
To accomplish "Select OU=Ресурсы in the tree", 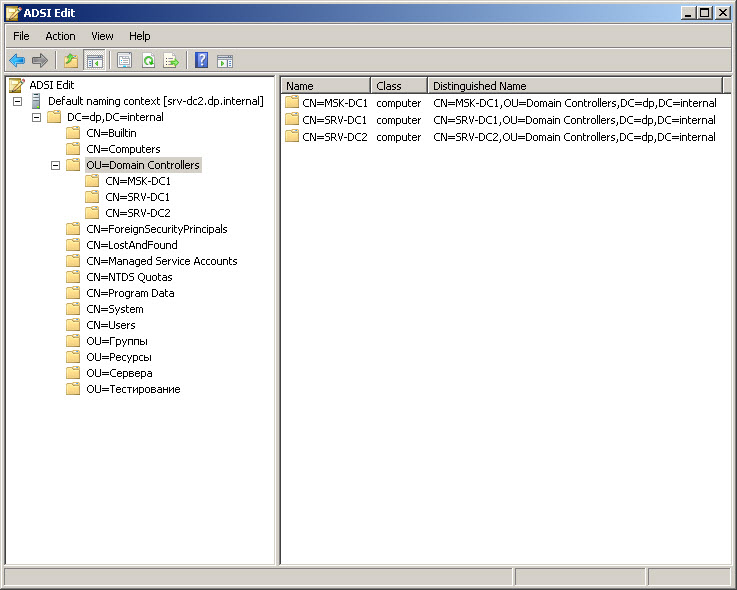I will (x=119, y=357).
